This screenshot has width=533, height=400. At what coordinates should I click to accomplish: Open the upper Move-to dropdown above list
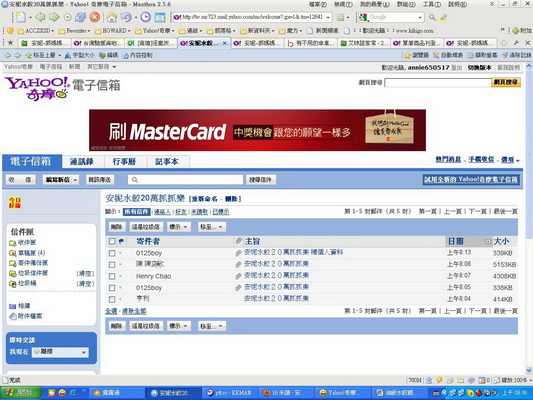pyautogui.click(x=211, y=227)
